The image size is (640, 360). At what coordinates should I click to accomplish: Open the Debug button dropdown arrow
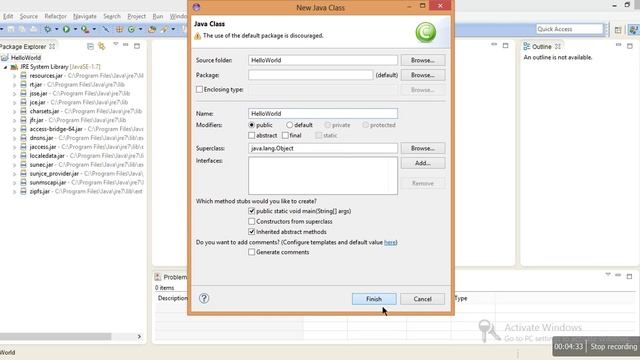coord(56,29)
